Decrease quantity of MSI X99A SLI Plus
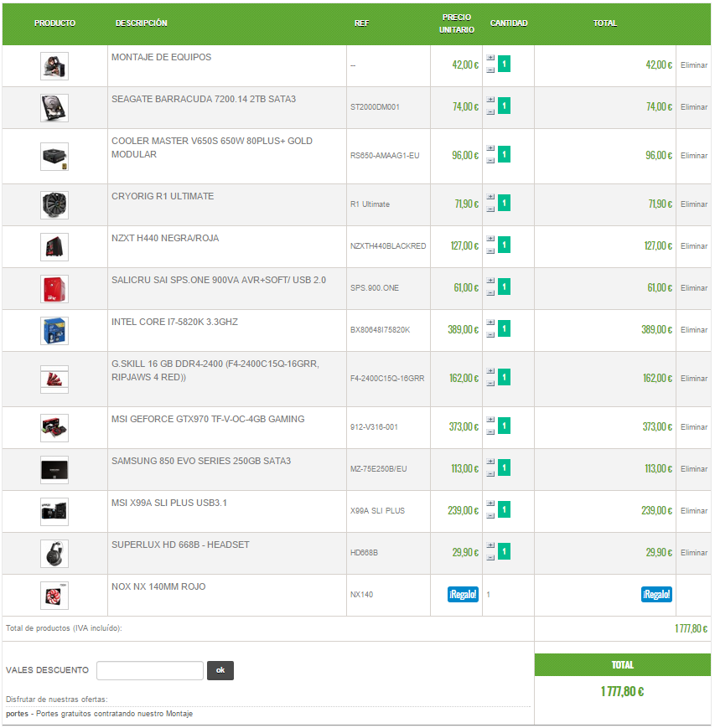The width and height of the screenshot is (715, 728). [x=490, y=516]
